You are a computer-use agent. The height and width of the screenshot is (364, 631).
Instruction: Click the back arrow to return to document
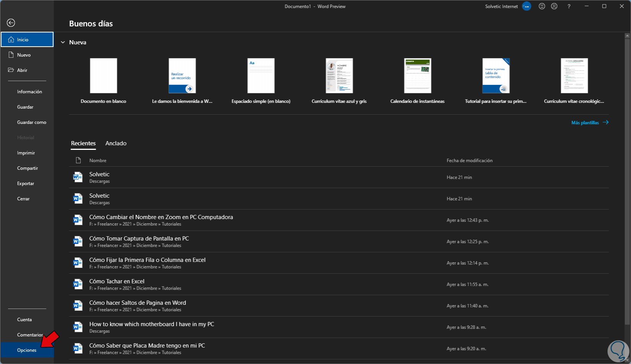(11, 23)
